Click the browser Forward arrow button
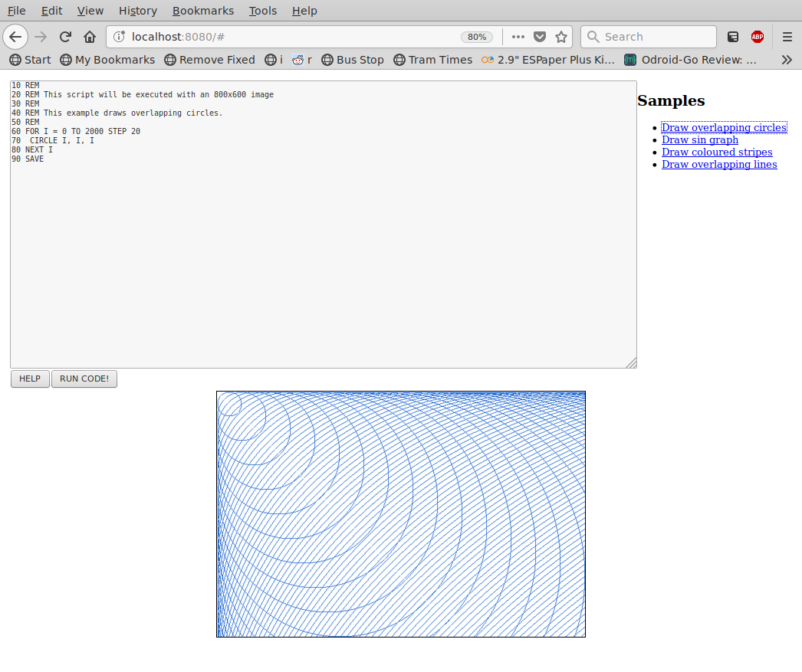Viewport: 802px width, 672px height. (x=41, y=37)
